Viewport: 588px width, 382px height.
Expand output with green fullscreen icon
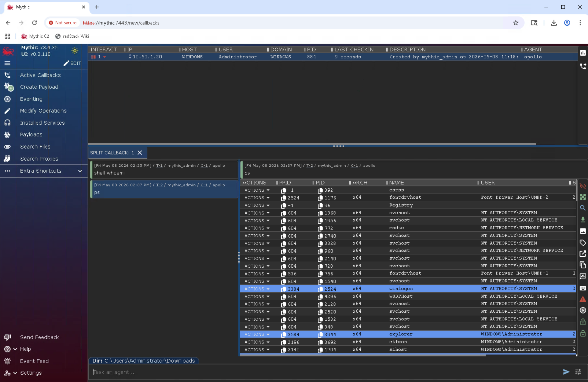tap(583, 197)
